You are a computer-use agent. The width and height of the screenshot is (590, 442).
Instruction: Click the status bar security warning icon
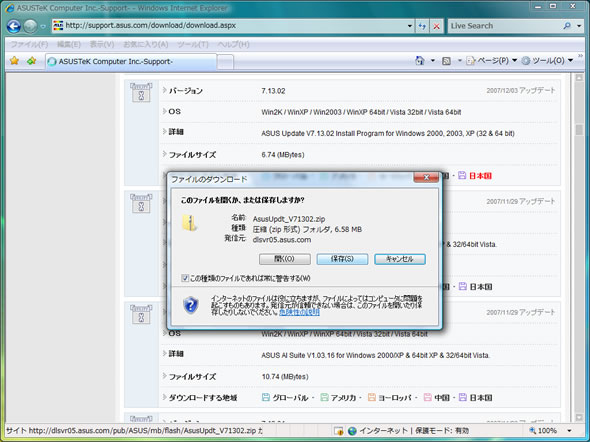point(338,431)
